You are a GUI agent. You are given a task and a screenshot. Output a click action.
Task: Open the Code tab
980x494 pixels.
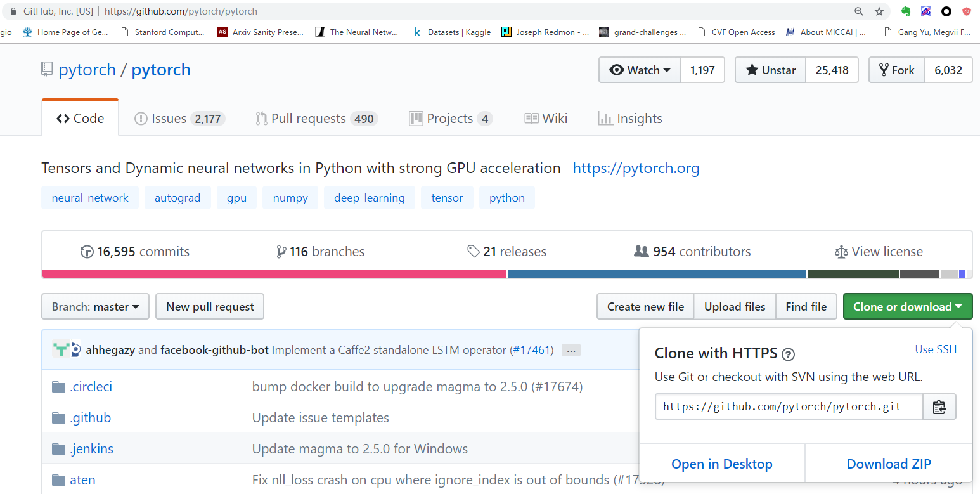81,119
